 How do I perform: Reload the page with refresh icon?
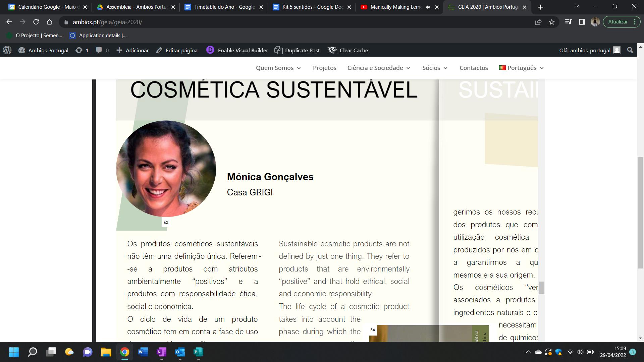(x=36, y=22)
